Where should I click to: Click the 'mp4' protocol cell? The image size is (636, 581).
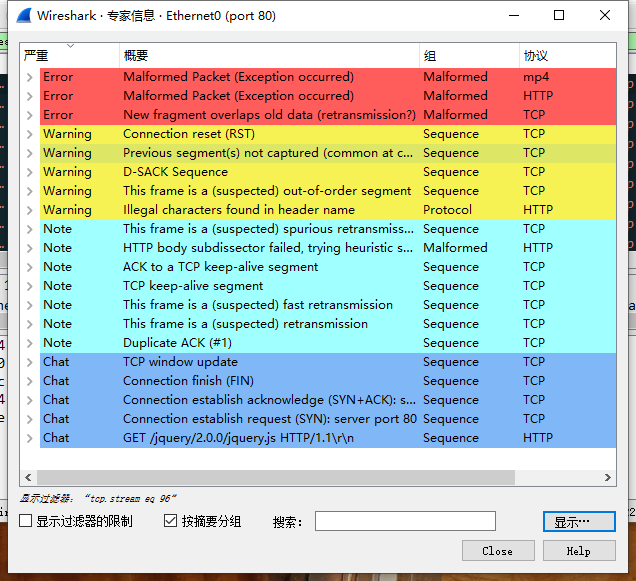(x=536, y=77)
